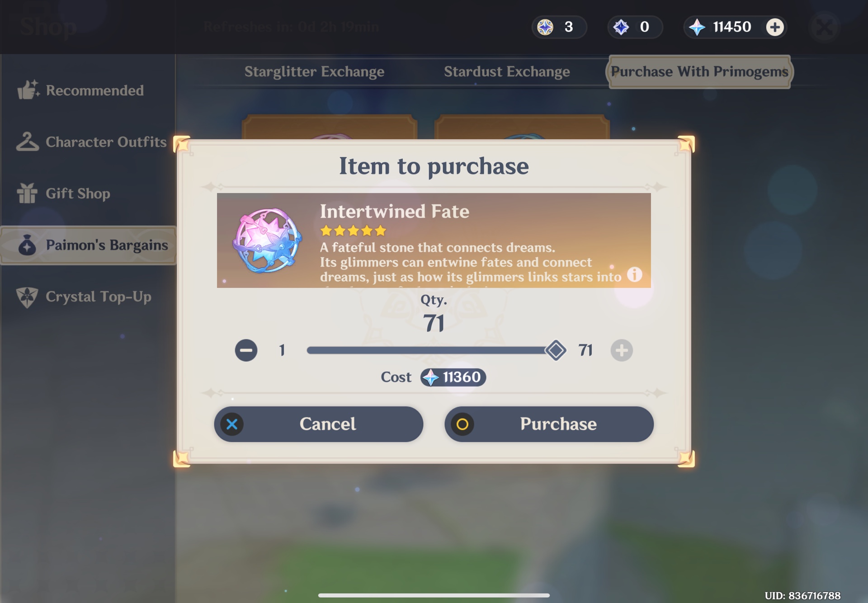The width and height of the screenshot is (868, 603).
Task: Close the Shop with the X button
Action: click(825, 27)
